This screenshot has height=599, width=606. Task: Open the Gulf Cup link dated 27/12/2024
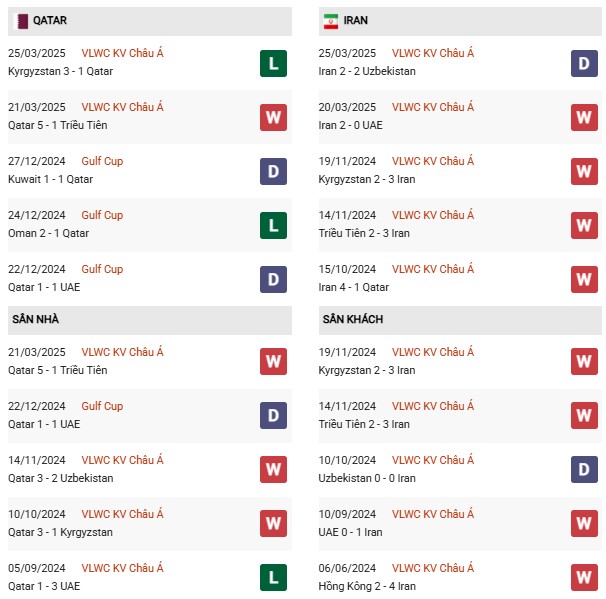click(102, 161)
